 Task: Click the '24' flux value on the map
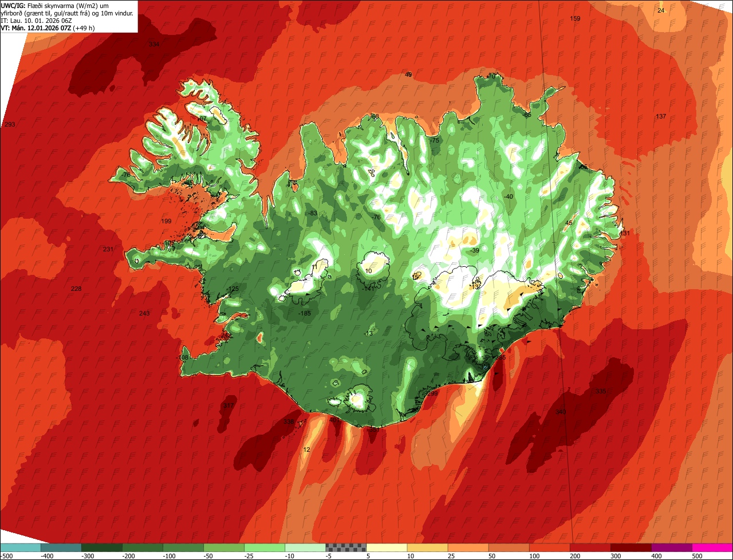pyautogui.click(x=661, y=11)
